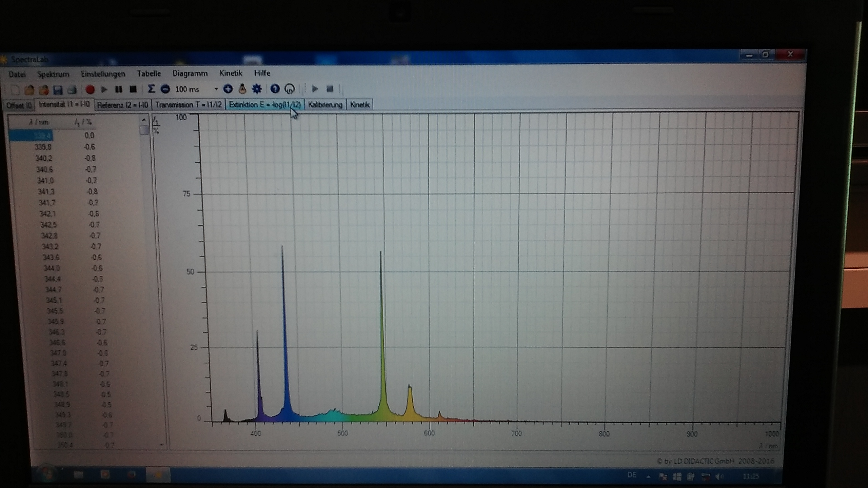
Task: Click the save diskette icon
Action: click(x=58, y=90)
